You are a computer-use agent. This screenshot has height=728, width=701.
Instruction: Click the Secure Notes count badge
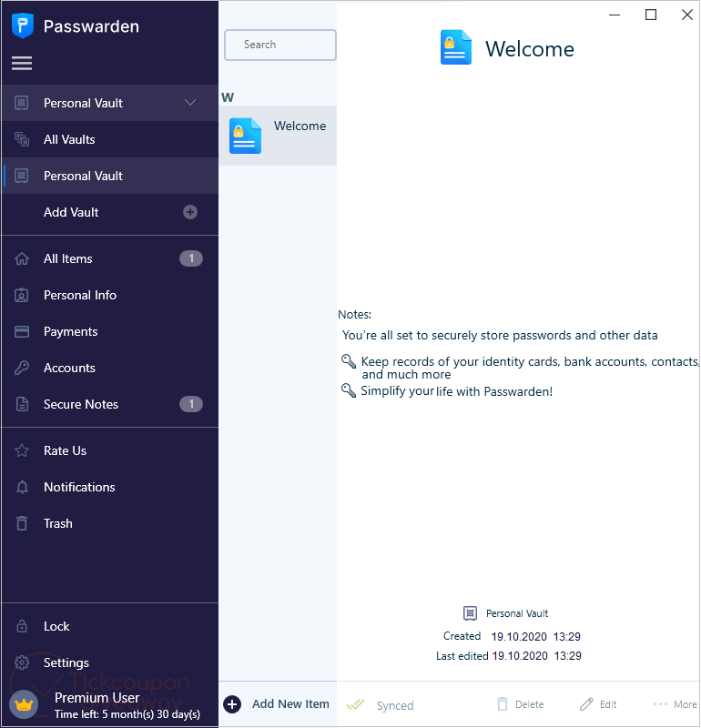(191, 404)
